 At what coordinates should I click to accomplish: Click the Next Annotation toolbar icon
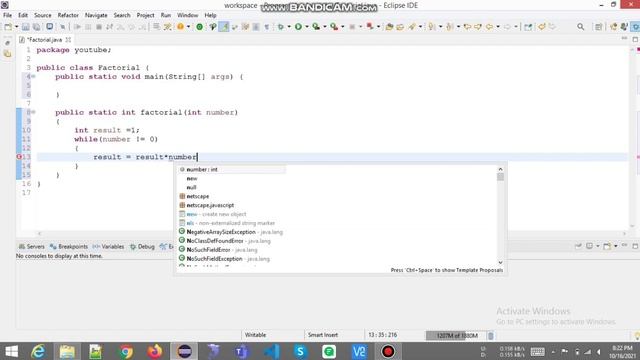click(432, 27)
